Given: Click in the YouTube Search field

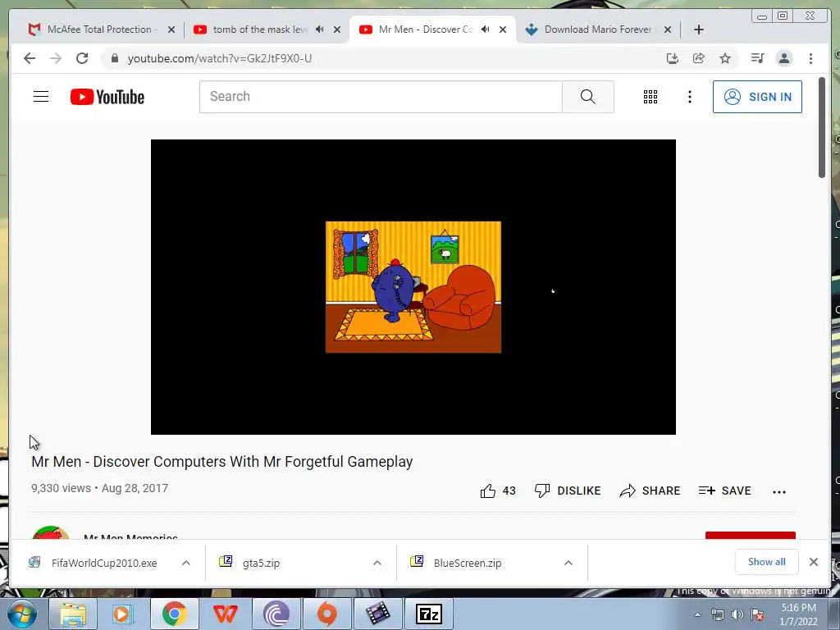Looking at the screenshot, I should click(381, 97).
